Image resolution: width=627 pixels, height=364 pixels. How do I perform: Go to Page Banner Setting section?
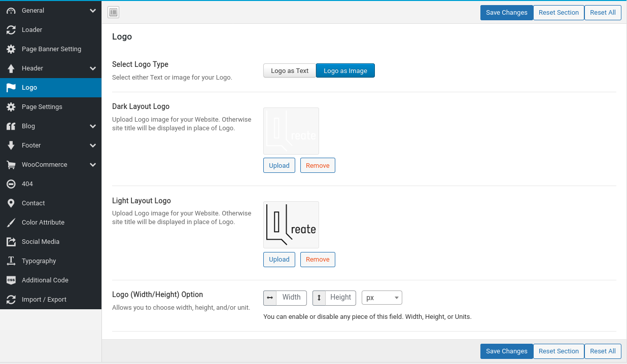[51, 49]
